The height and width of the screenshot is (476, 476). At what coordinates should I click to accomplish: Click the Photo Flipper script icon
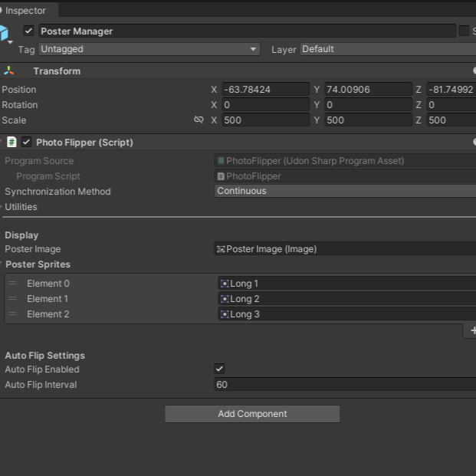11,143
